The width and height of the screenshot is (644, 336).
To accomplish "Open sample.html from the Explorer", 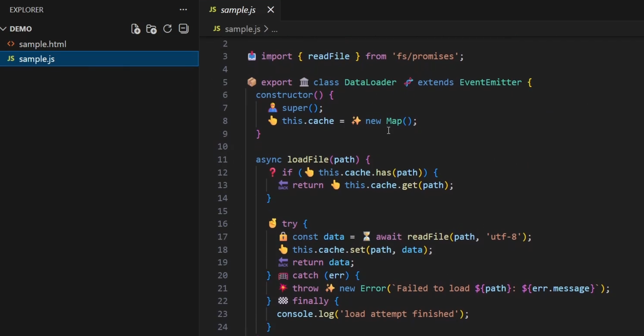I will tap(43, 44).
